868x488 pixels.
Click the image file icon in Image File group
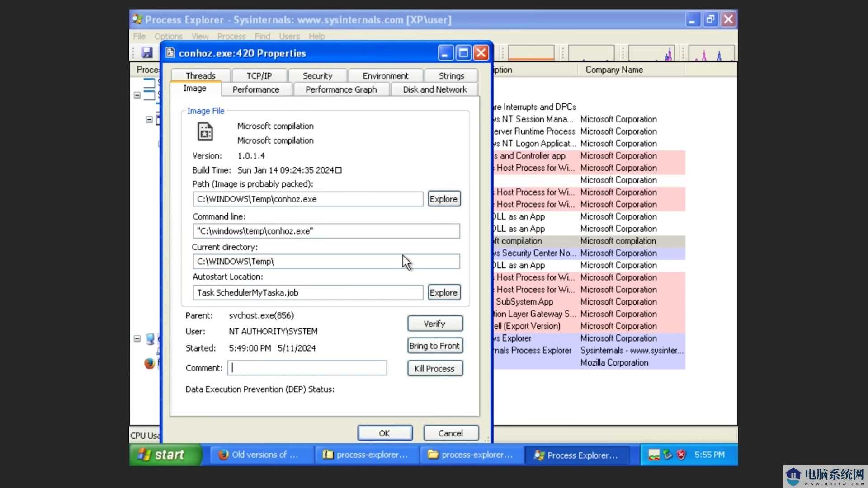click(205, 132)
